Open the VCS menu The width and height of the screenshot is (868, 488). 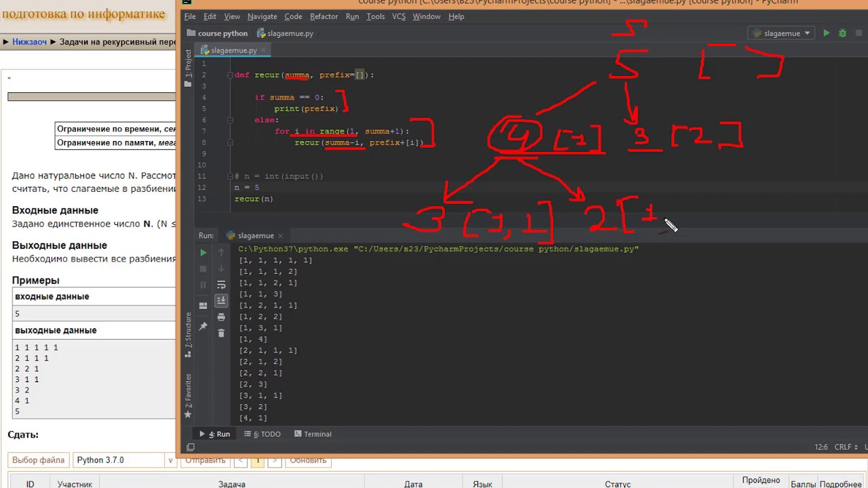point(399,16)
